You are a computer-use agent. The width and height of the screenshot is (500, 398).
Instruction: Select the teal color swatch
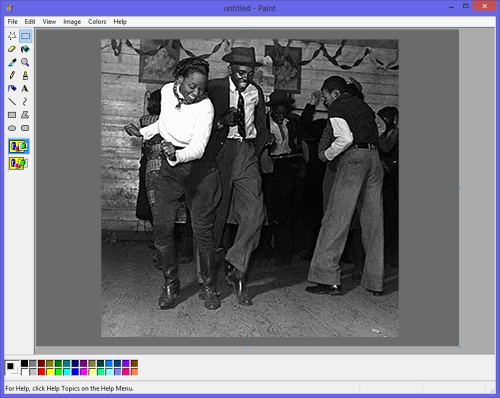(x=67, y=363)
